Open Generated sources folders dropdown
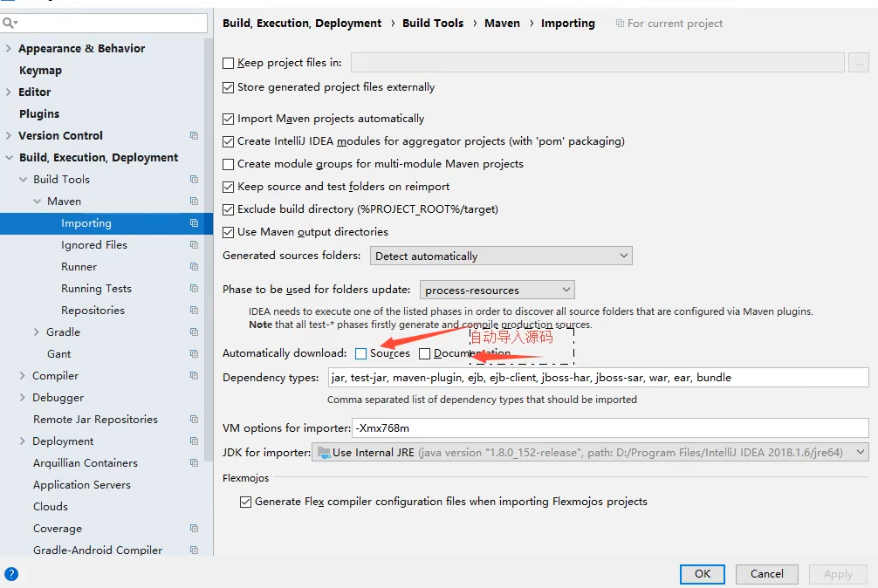The width and height of the screenshot is (878, 588). click(501, 256)
